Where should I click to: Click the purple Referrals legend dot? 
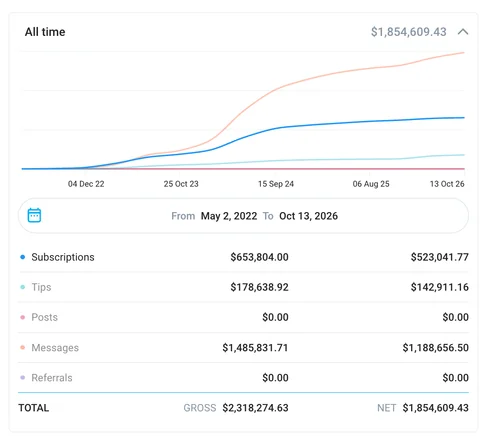click(23, 378)
